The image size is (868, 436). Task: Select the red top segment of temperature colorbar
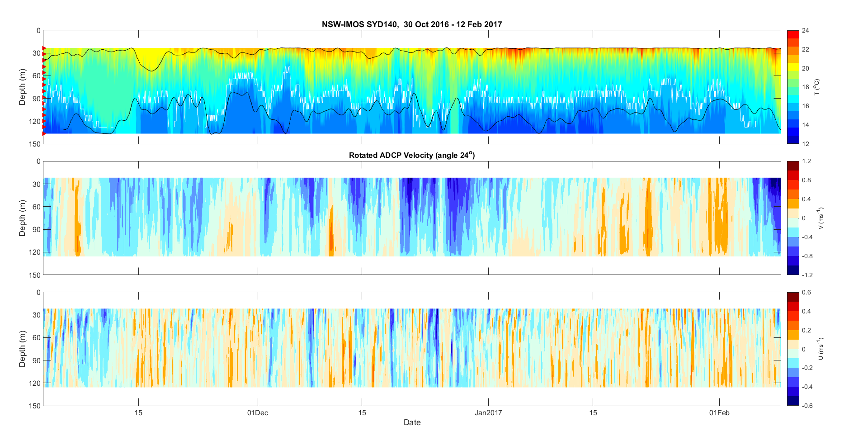click(793, 34)
